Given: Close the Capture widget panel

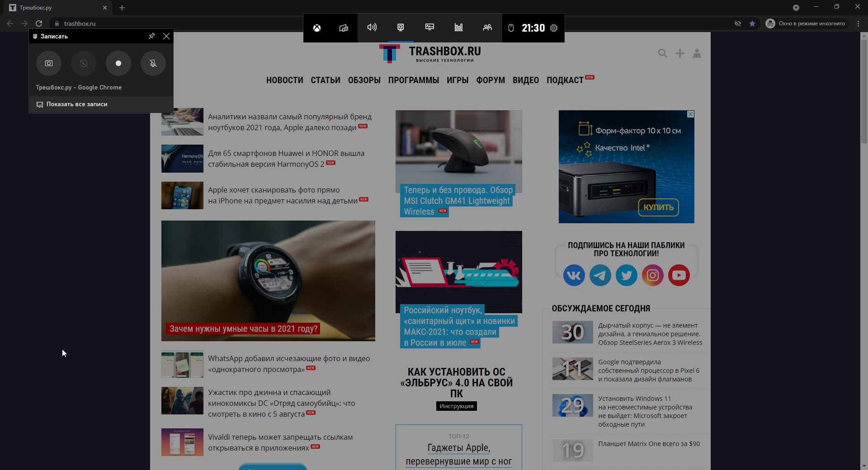Looking at the screenshot, I should click(166, 36).
